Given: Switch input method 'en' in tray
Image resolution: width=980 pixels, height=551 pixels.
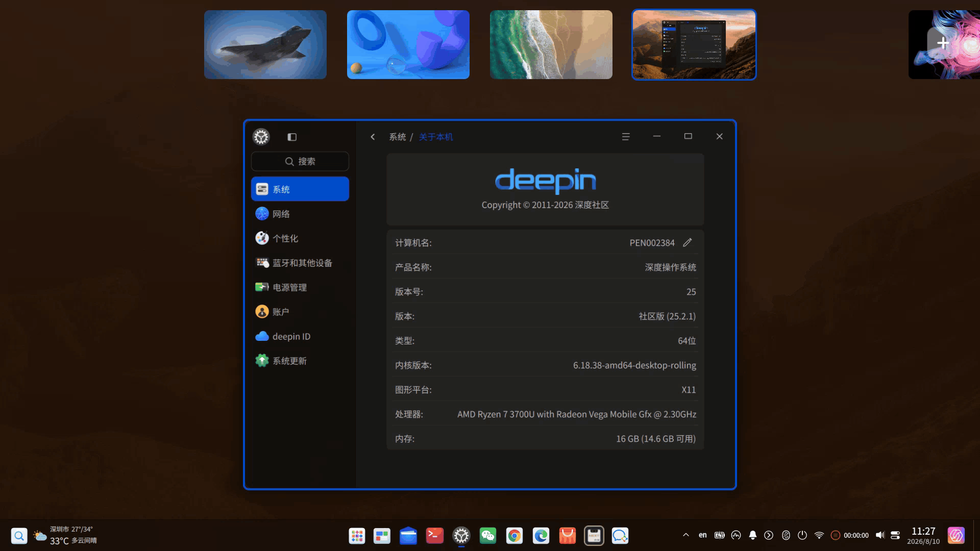Looking at the screenshot, I should point(703,535).
